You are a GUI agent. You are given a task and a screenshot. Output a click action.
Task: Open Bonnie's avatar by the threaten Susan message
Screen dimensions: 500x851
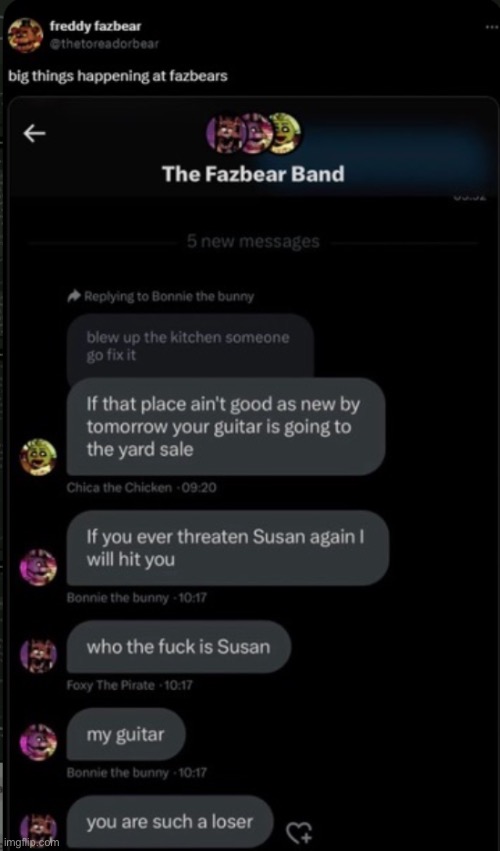pos(38,567)
